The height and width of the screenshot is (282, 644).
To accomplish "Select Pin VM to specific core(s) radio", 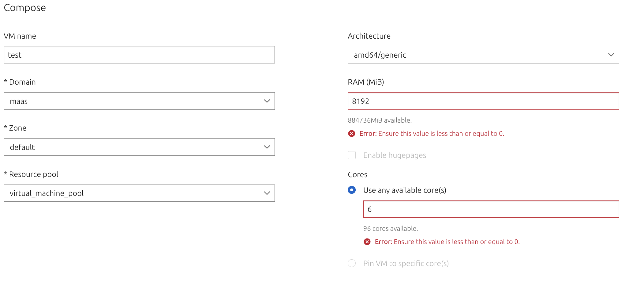I will [x=352, y=263].
